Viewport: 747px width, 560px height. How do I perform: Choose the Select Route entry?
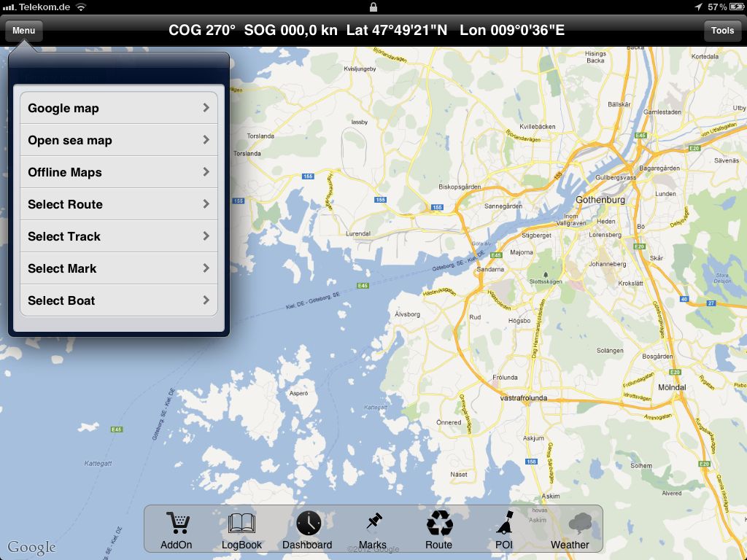pyautogui.click(x=119, y=204)
